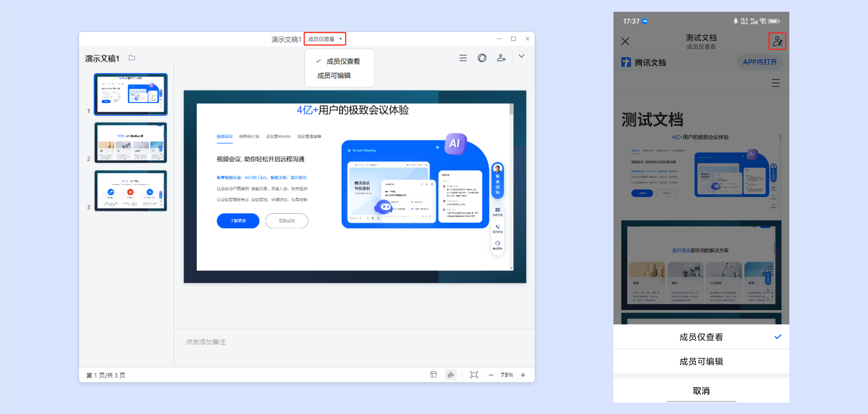Click the microphone icon in phone status bar
The height and width of the screenshot is (414, 868).
736,21
